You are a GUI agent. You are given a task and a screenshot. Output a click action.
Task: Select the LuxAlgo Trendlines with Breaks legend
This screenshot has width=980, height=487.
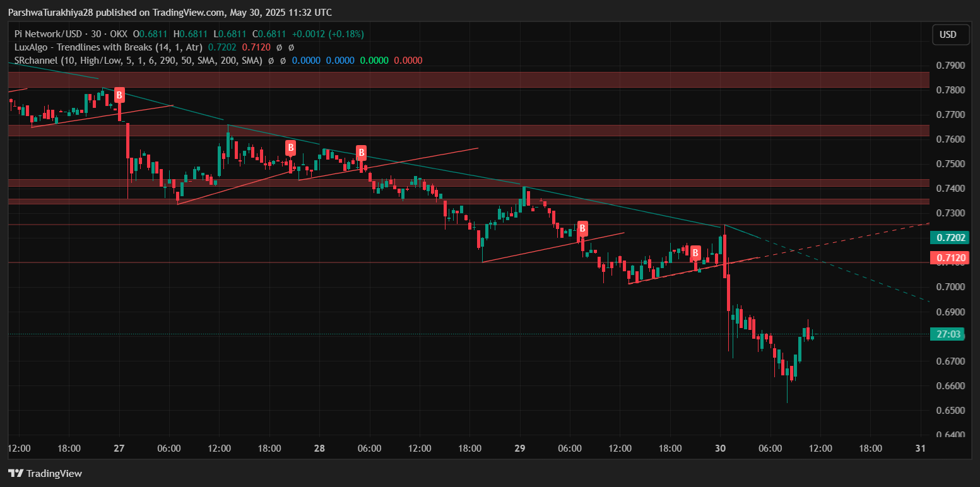pyautogui.click(x=109, y=47)
